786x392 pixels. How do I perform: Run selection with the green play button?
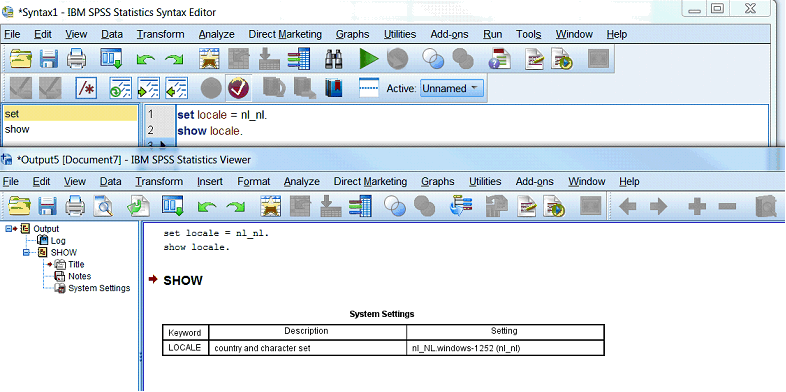pyautogui.click(x=368, y=59)
